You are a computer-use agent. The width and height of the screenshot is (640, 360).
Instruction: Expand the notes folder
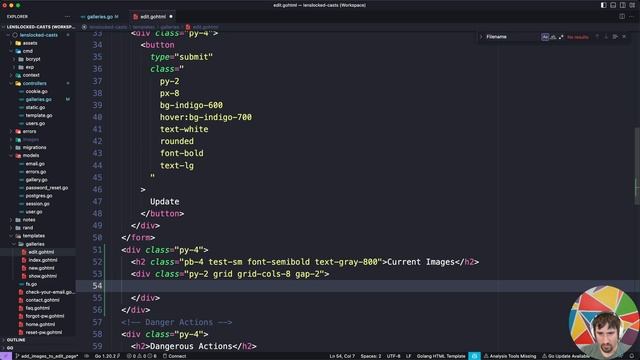(x=29, y=220)
